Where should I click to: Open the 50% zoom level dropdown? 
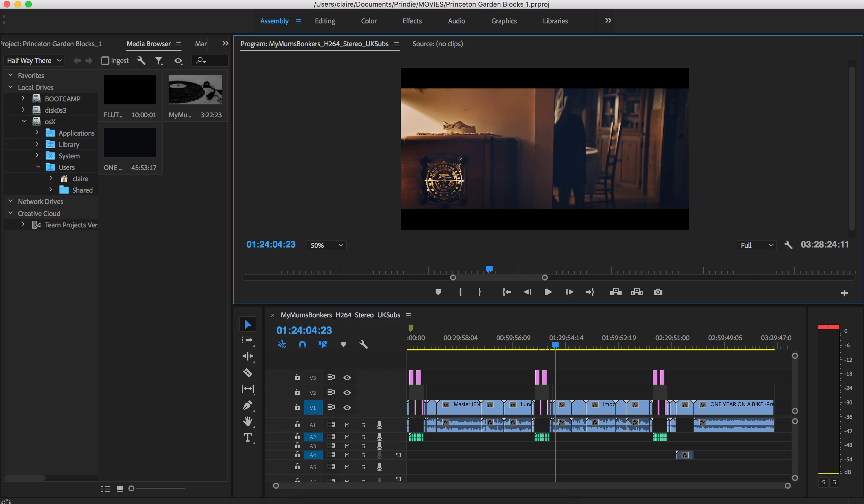pos(326,245)
